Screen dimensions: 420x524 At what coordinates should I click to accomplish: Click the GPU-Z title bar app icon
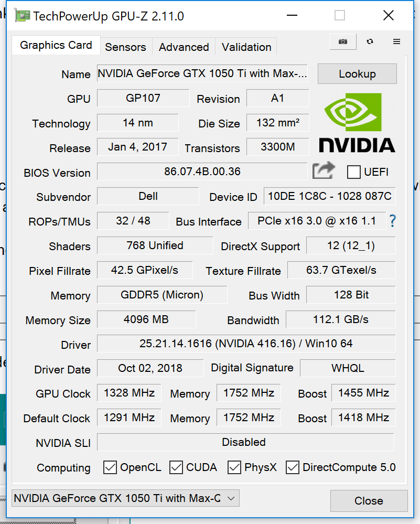click(23, 16)
